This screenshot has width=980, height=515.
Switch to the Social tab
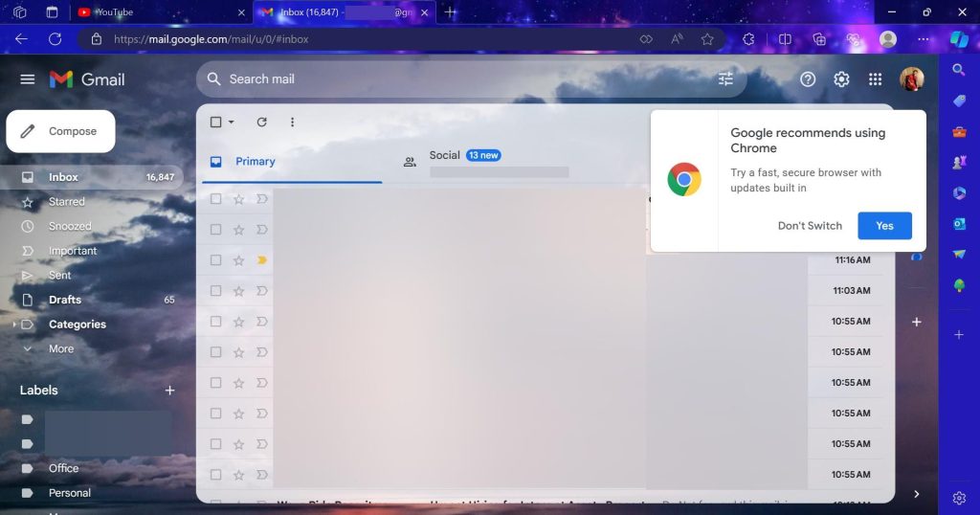[x=487, y=161]
